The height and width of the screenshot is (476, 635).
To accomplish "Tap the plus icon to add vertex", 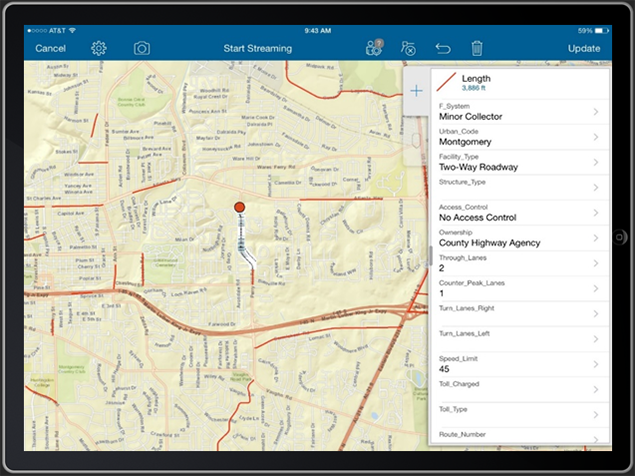I will click(x=416, y=91).
